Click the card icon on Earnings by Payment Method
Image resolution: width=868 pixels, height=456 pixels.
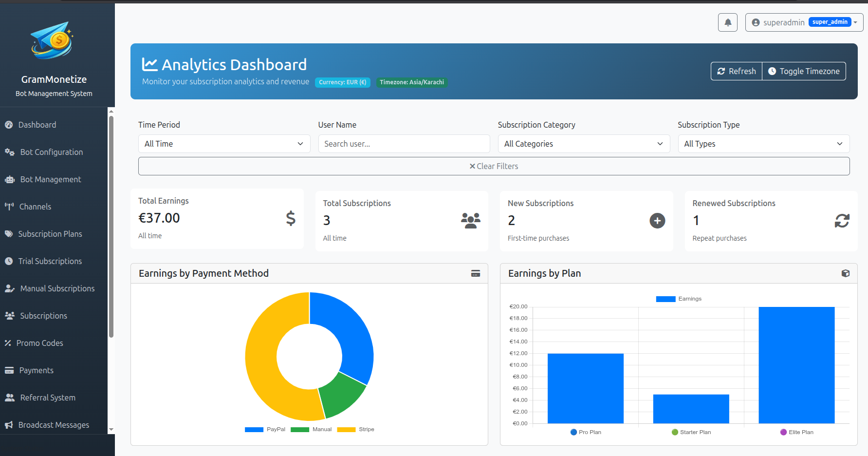[x=476, y=273]
